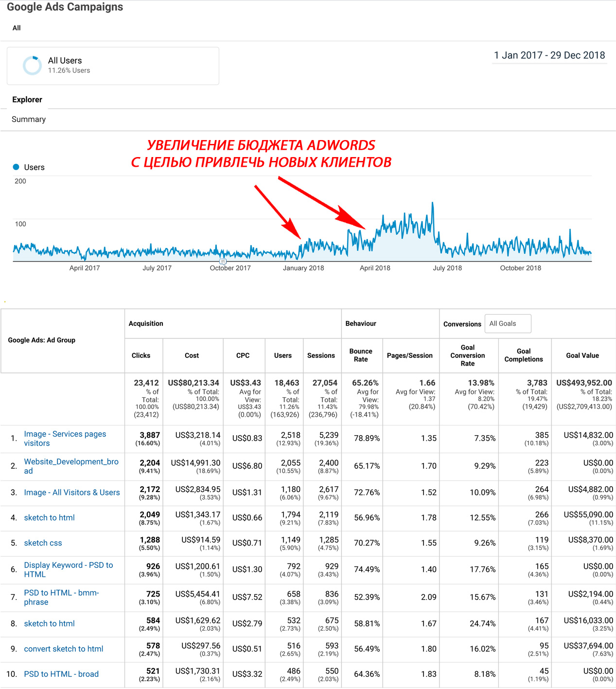Open the All Goals conversions dropdown

508,323
